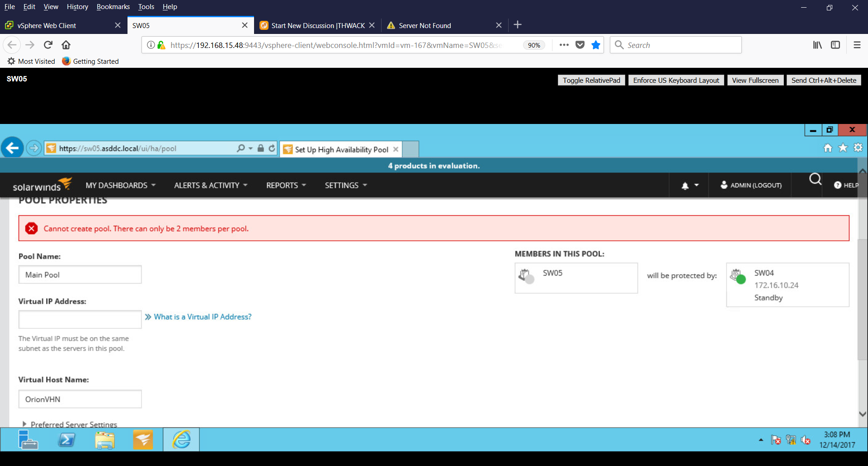Switch to vSphere Web Client tab

pyautogui.click(x=63, y=25)
